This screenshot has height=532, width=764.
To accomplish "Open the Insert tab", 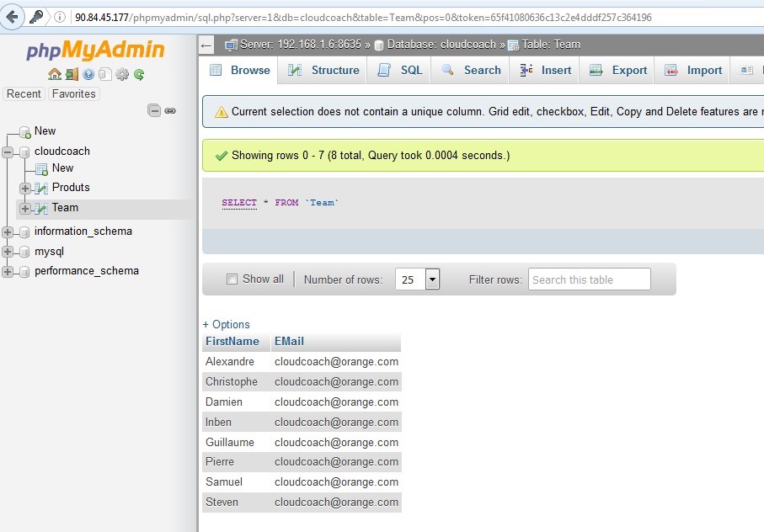I will point(544,70).
